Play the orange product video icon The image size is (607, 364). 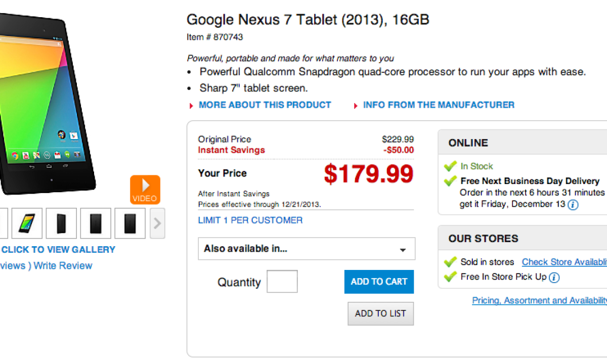[145, 190]
